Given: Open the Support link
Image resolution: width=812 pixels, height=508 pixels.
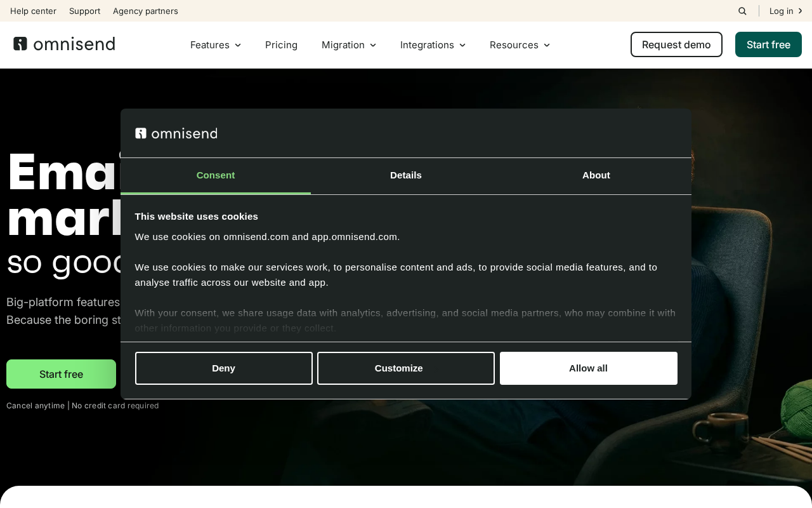Looking at the screenshot, I should 84,11.
